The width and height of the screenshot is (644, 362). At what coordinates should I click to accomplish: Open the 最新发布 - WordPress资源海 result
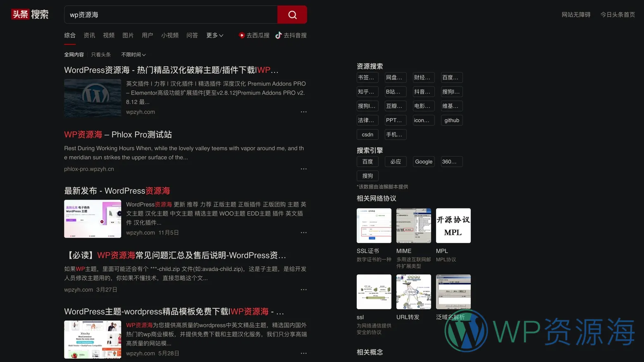117,191
